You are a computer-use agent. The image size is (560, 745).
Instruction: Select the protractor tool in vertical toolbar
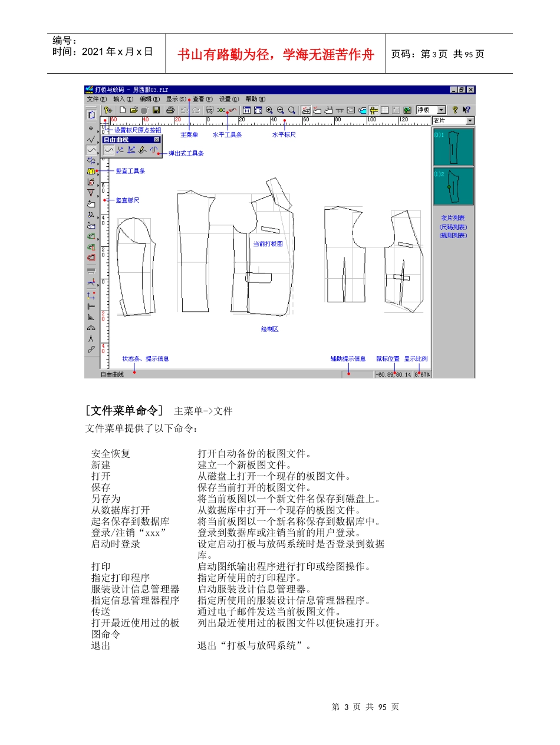pyautogui.click(x=91, y=328)
